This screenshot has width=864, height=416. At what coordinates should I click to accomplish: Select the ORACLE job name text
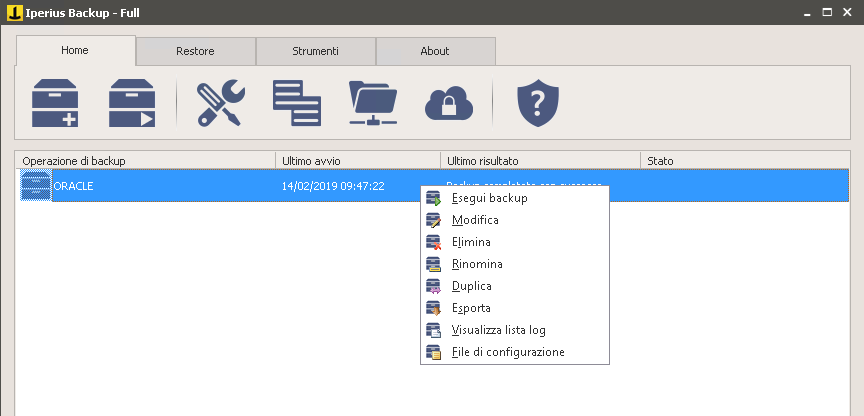click(x=73, y=186)
